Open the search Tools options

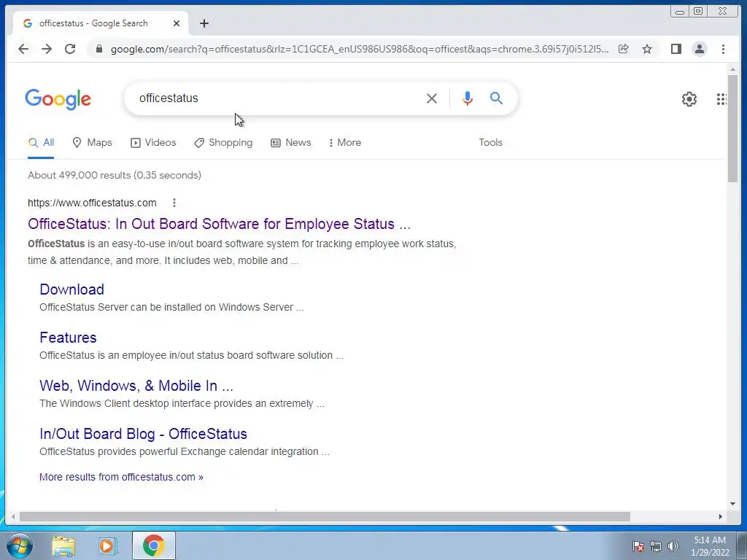pos(491,142)
